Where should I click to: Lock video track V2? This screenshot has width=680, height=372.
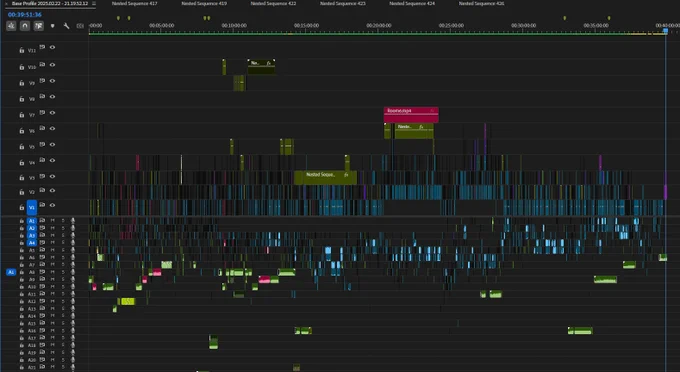[21, 192]
